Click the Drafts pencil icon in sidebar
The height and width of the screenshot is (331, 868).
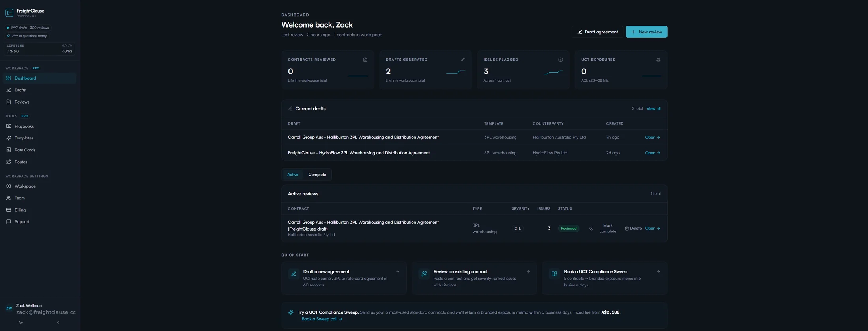9,90
